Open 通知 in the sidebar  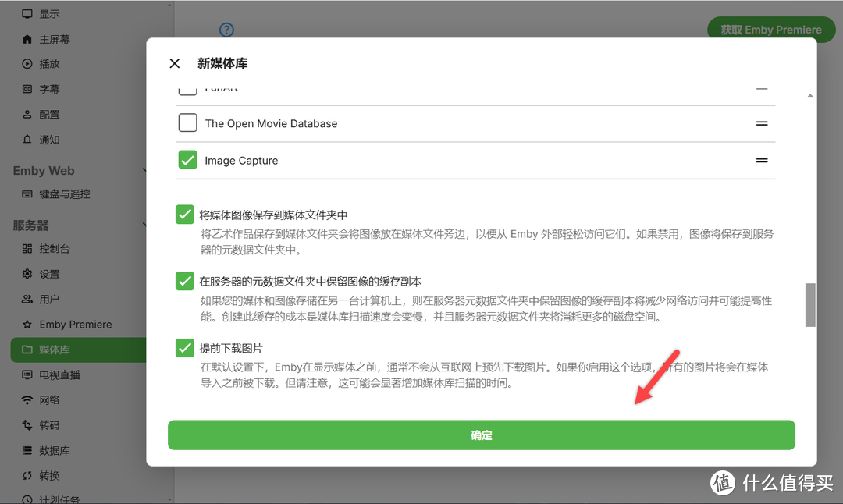49,140
